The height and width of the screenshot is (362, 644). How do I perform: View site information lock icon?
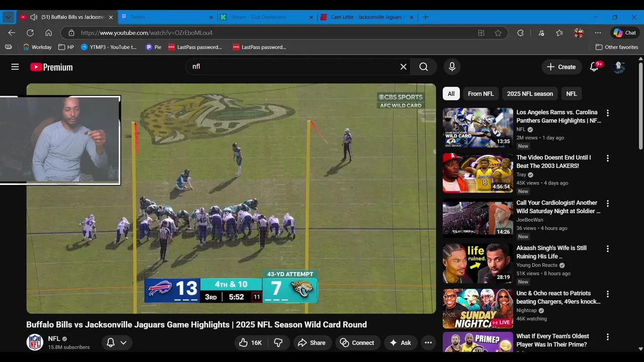pyautogui.click(x=71, y=33)
